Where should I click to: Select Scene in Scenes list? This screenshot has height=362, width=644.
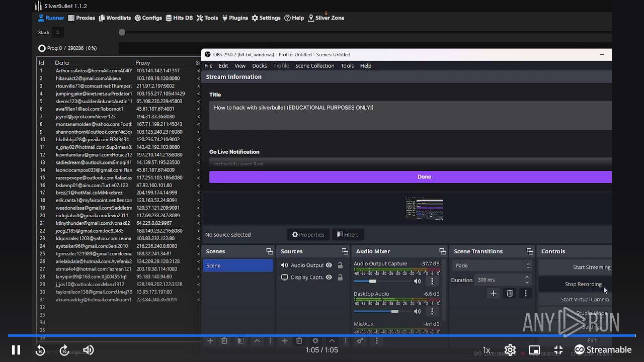pyautogui.click(x=238, y=265)
